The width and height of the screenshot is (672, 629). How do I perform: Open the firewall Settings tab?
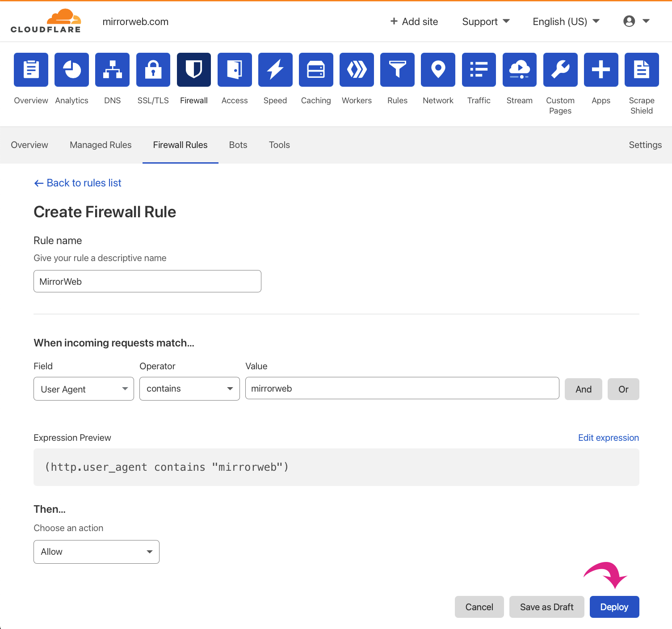[645, 145]
